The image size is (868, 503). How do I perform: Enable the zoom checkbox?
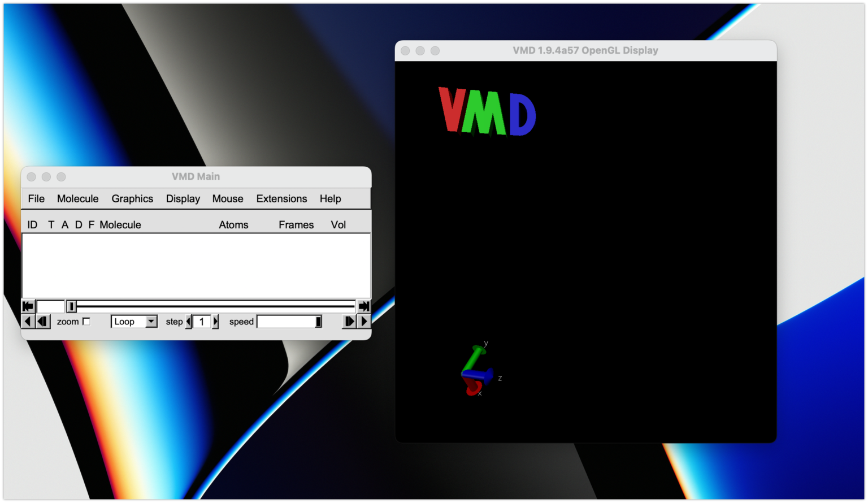coord(86,321)
